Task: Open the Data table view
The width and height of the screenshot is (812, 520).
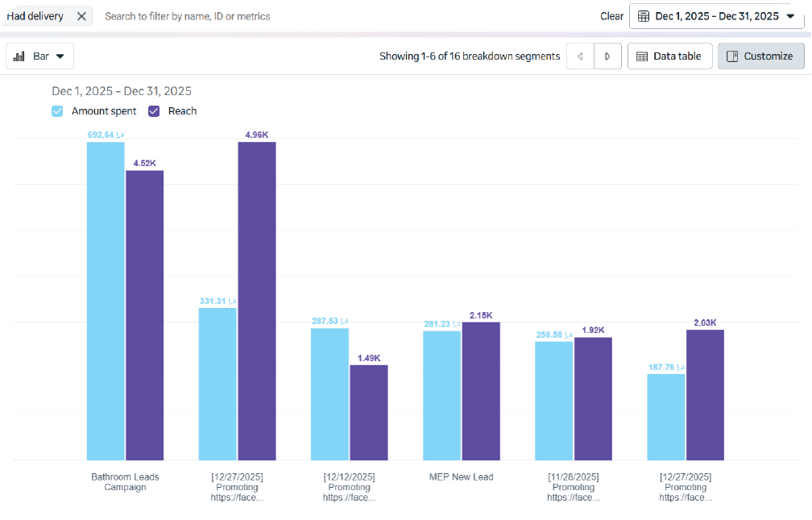Action: point(669,56)
